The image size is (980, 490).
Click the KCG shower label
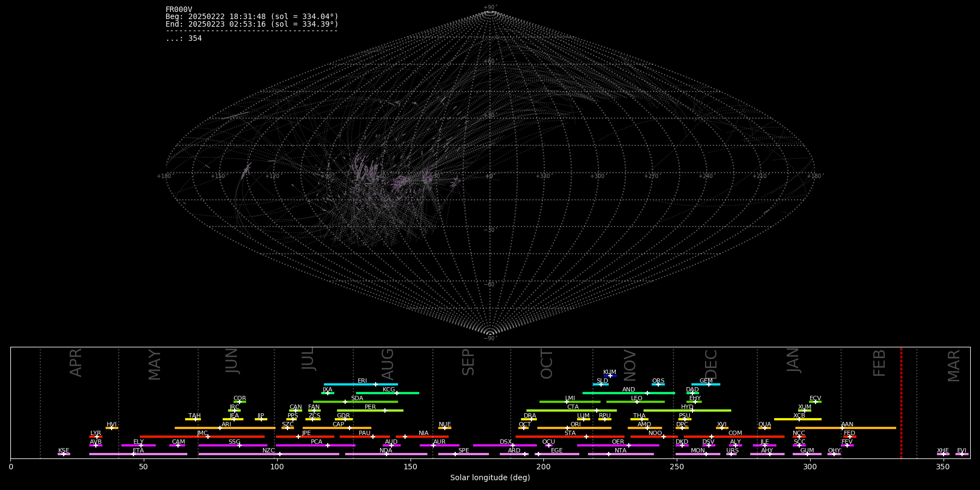pos(389,390)
